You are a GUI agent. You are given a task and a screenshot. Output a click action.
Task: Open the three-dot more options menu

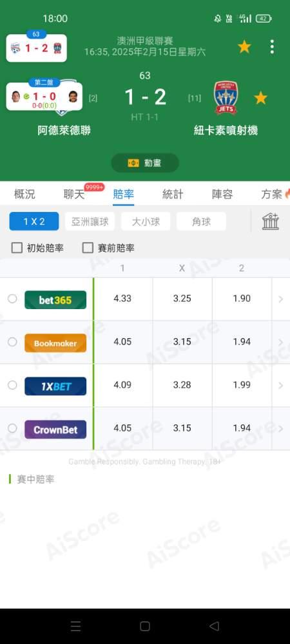272,47
